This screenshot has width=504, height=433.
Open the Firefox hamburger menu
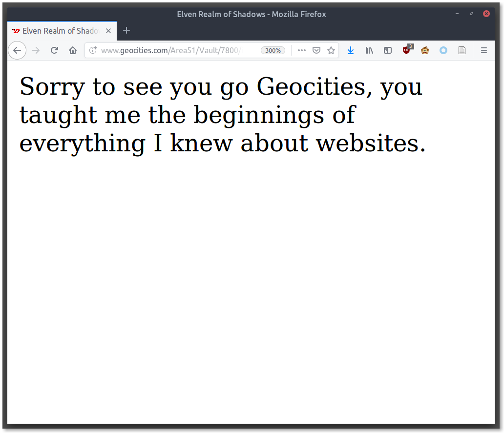coord(484,50)
